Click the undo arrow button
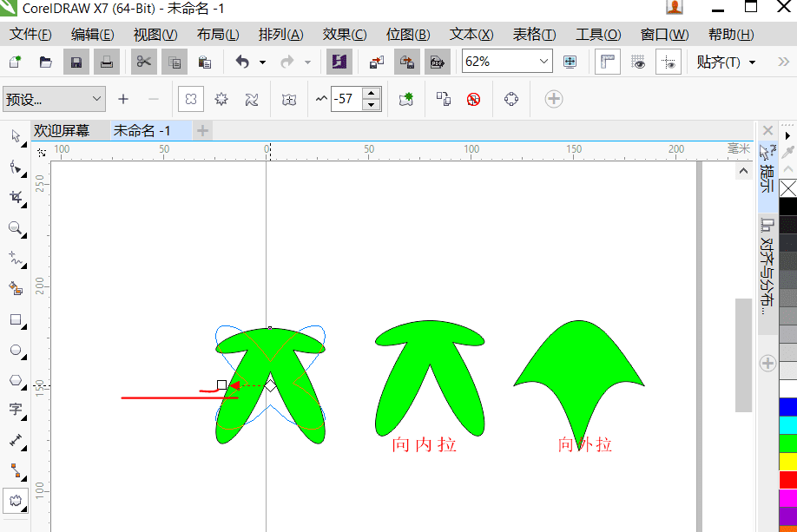This screenshot has width=797, height=532. (242, 62)
